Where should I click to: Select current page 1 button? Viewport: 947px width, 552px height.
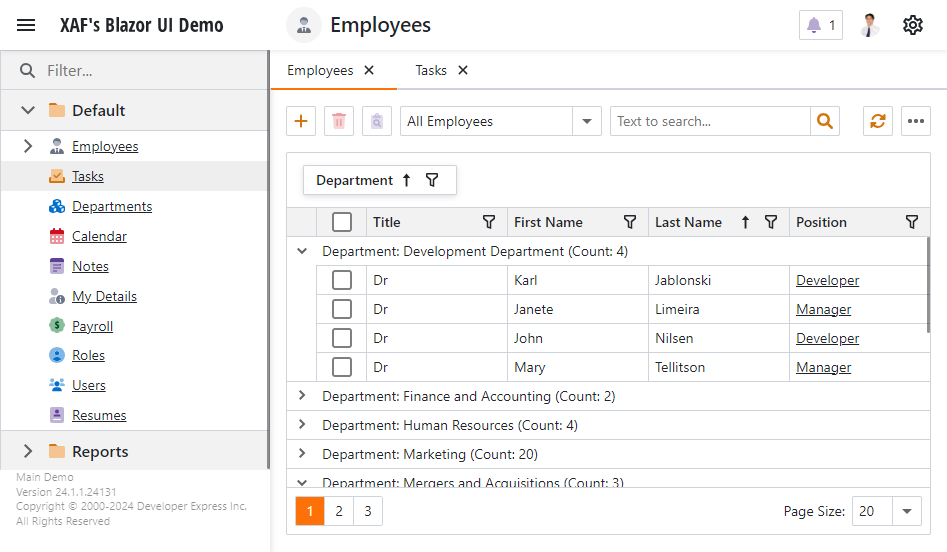point(310,512)
